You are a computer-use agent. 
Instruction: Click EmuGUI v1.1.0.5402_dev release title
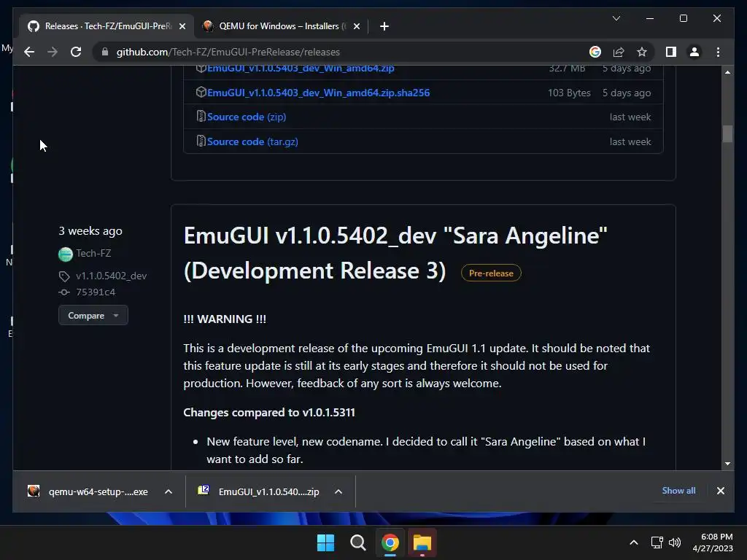coord(395,253)
